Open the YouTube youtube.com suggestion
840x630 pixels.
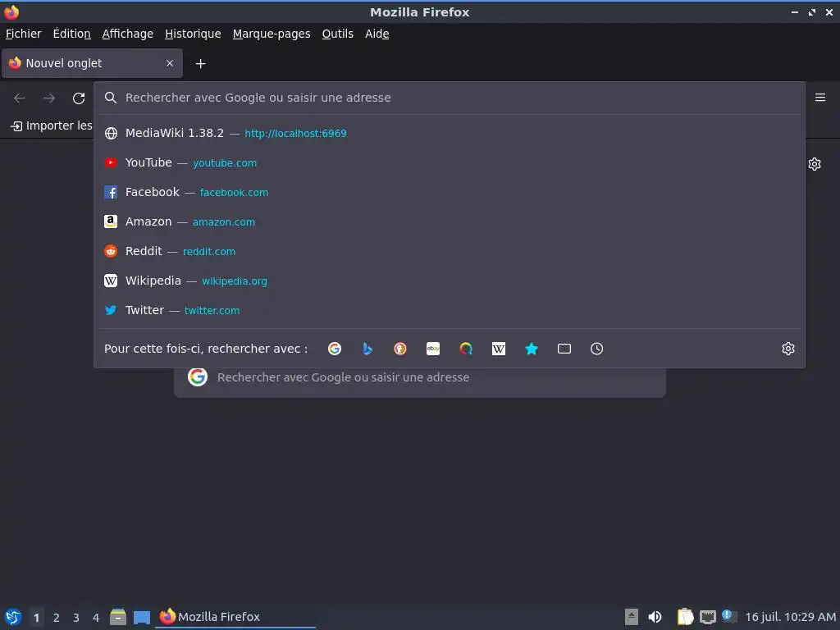pyautogui.click(x=450, y=162)
